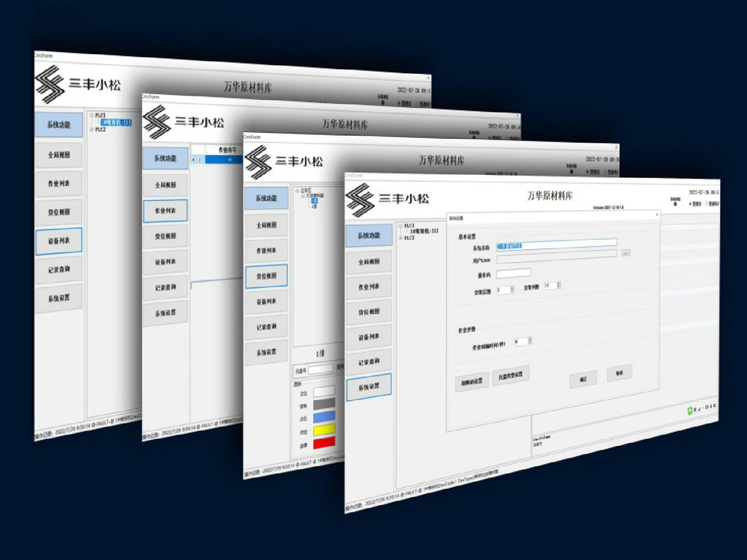This screenshot has width=747, height=560.
Task: Close the system settings dialog with its X
Action: tap(657, 215)
